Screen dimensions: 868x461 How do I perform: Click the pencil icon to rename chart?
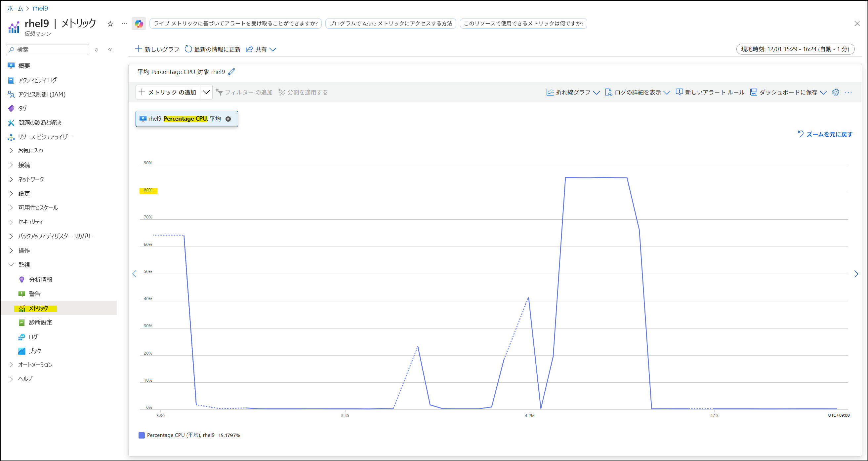coord(231,72)
